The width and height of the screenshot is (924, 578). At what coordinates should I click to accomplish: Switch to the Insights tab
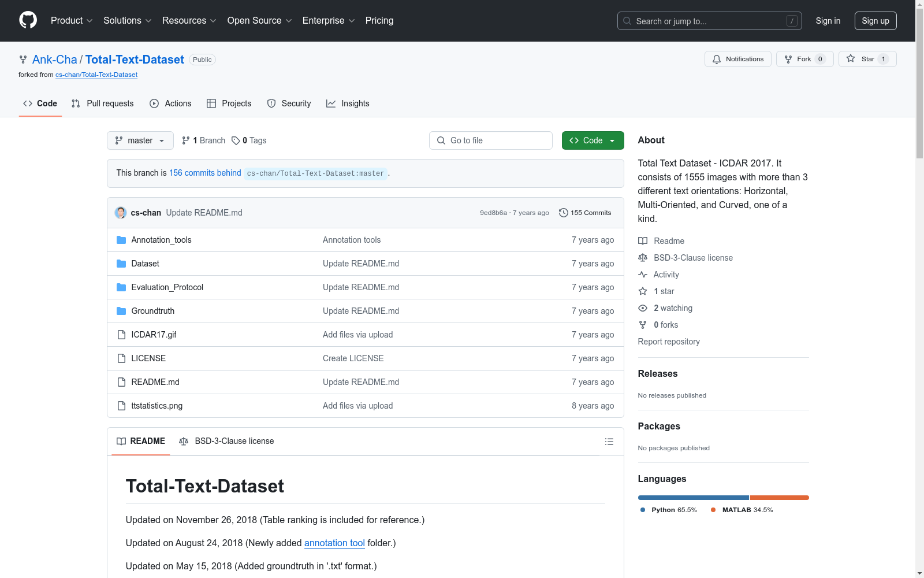point(348,103)
